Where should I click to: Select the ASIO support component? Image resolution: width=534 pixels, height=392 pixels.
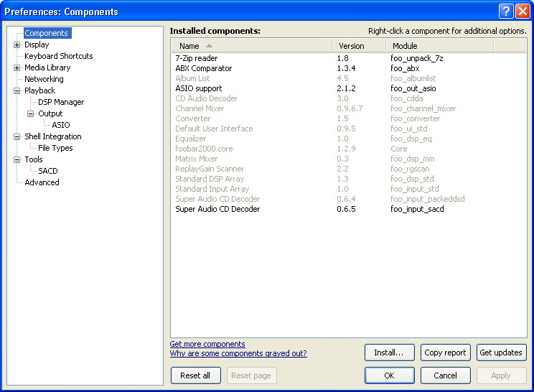[348, 88]
